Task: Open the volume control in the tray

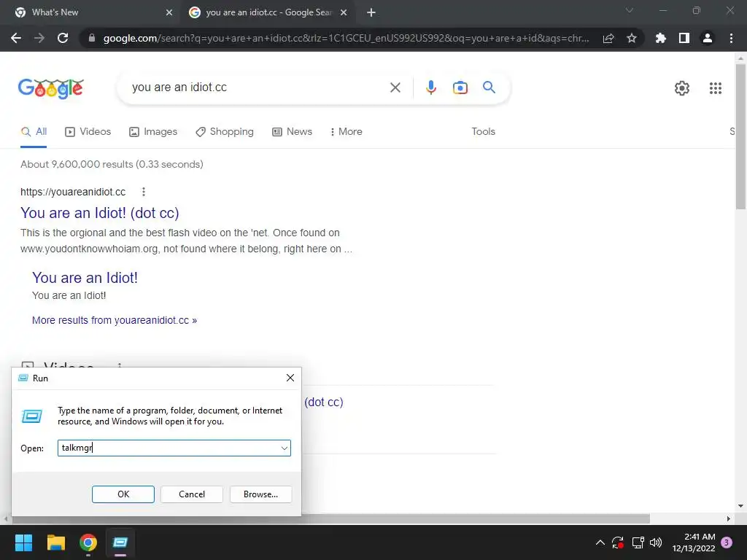Action: 656,542
